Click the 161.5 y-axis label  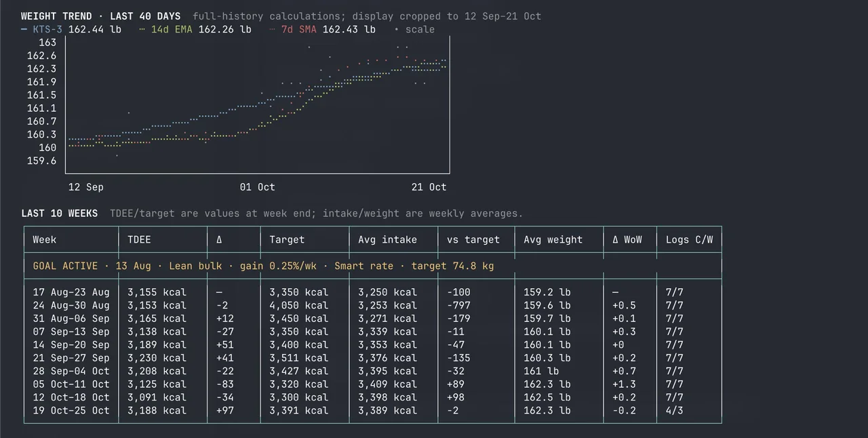(42, 96)
